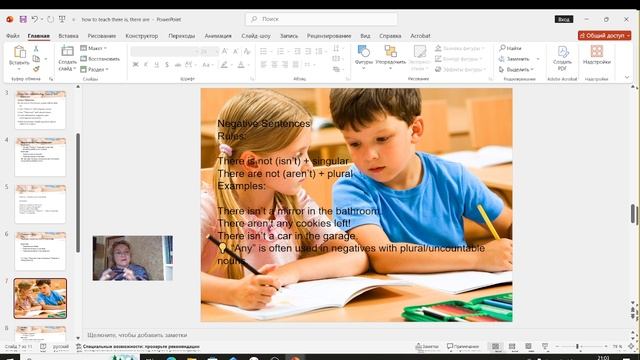640x360 pixels.
Task: Zoom out with the minus button
Action: (558, 347)
